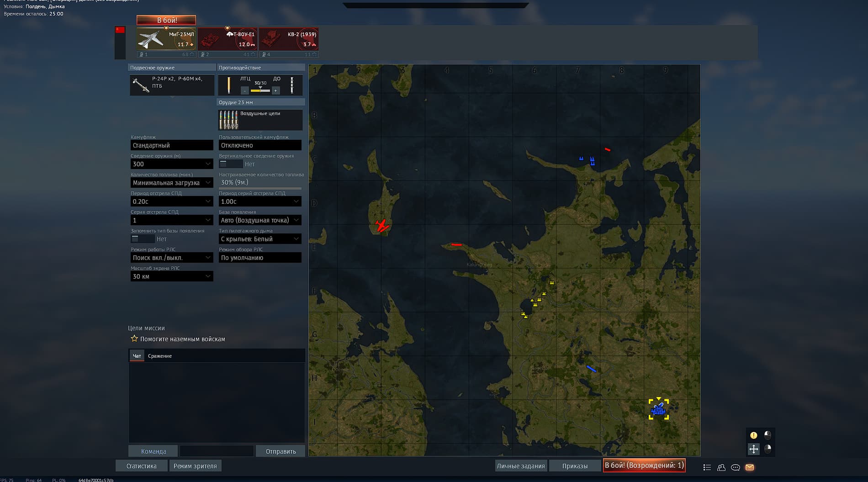Select the map move arrows icon
The width and height of the screenshot is (868, 482).
[x=754, y=449]
